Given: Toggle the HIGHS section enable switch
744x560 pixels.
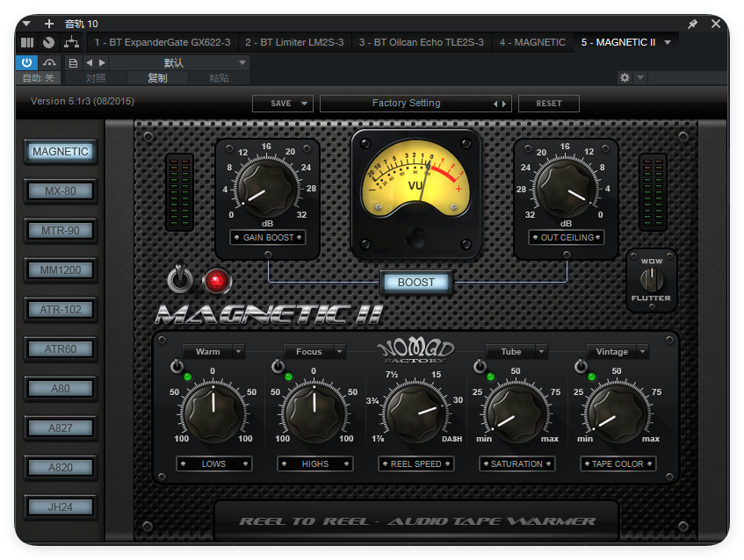Looking at the screenshot, I should tap(278, 366).
